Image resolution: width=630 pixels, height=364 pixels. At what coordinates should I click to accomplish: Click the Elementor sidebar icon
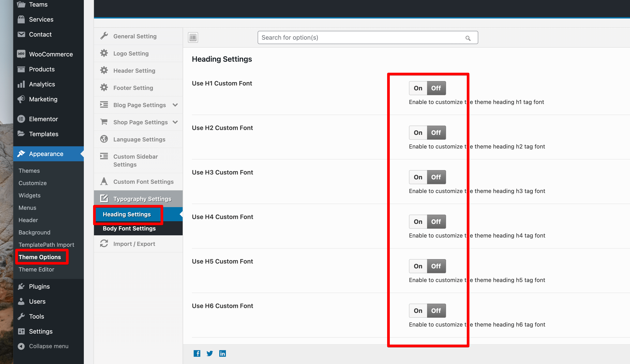[x=21, y=119]
